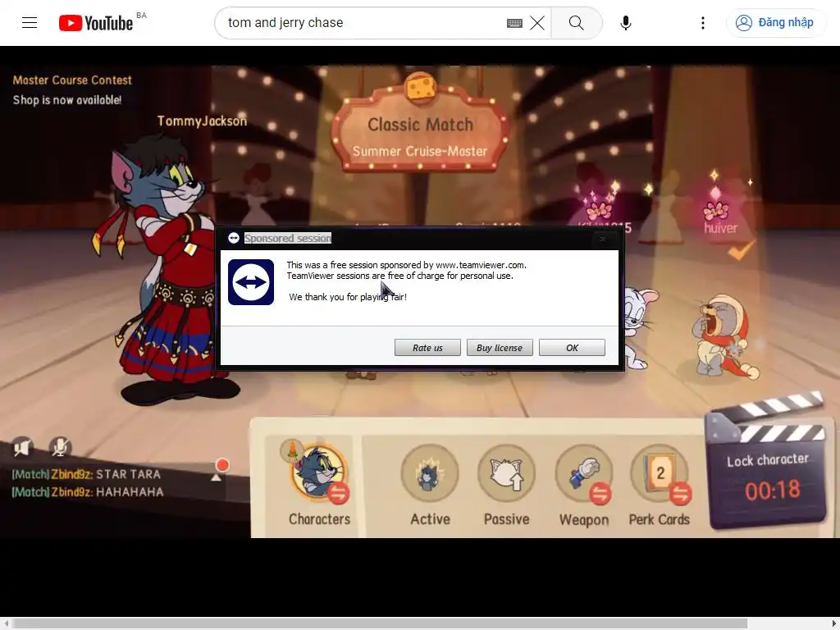Click the huiver player name
The width and height of the screenshot is (840, 630).
[x=720, y=228]
